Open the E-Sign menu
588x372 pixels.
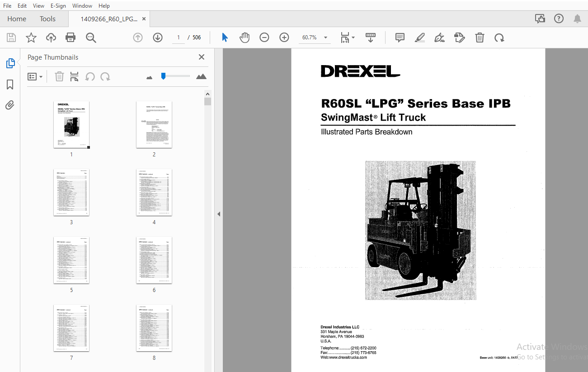58,6
